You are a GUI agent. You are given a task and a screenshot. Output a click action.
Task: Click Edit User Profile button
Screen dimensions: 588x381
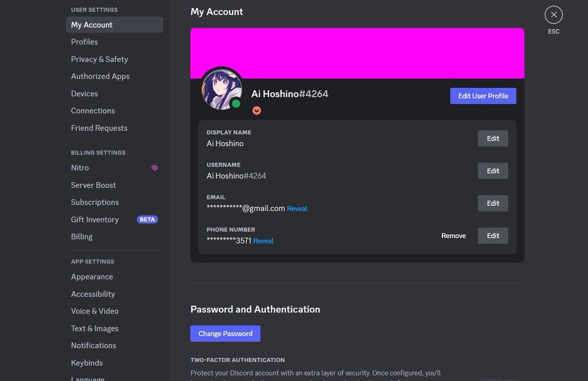point(483,96)
